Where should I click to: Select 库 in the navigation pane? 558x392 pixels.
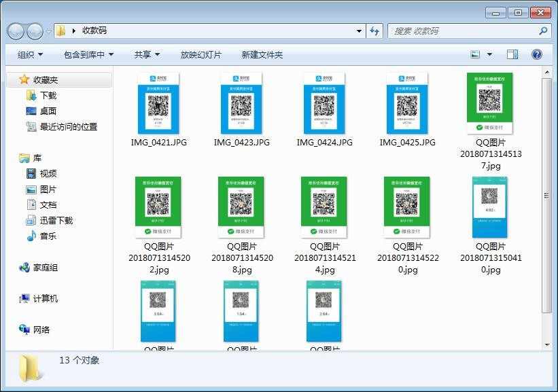tap(37, 158)
